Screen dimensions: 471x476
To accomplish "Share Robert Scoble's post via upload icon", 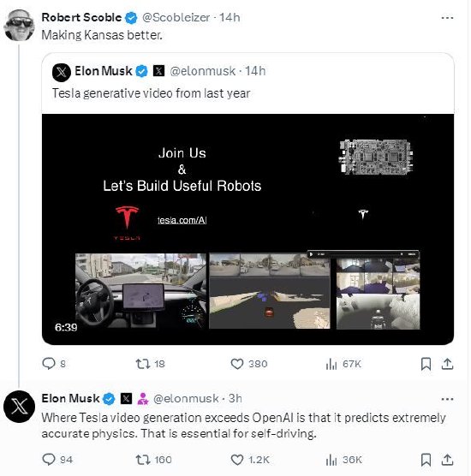I will pos(447,364).
